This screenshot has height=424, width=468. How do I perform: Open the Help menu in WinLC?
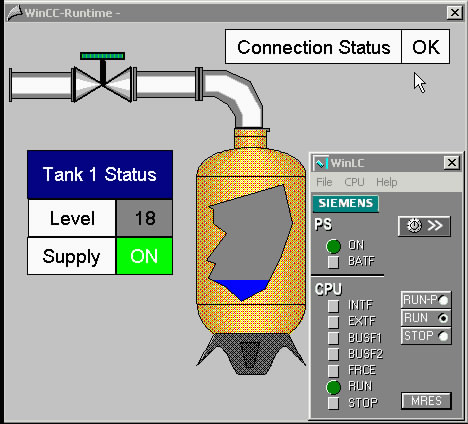pyautogui.click(x=387, y=182)
